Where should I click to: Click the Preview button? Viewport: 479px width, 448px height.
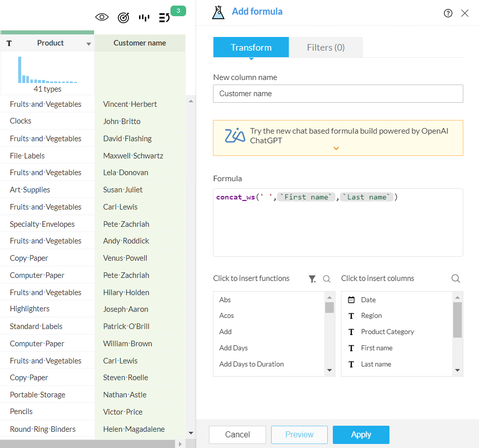tap(299, 434)
